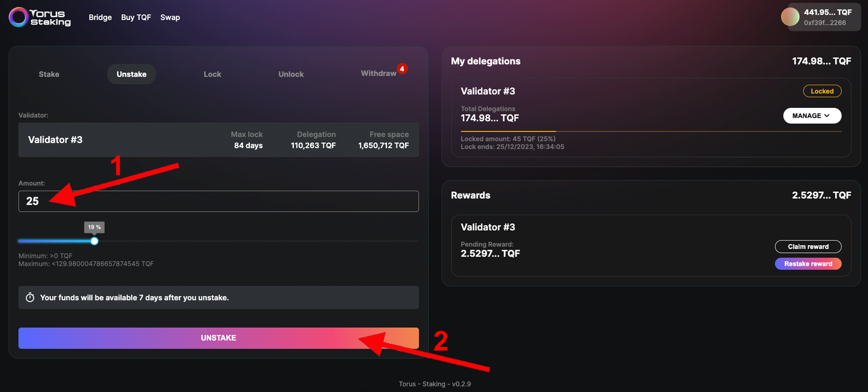Click the My delegations total 174.98... TQF

click(x=821, y=61)
